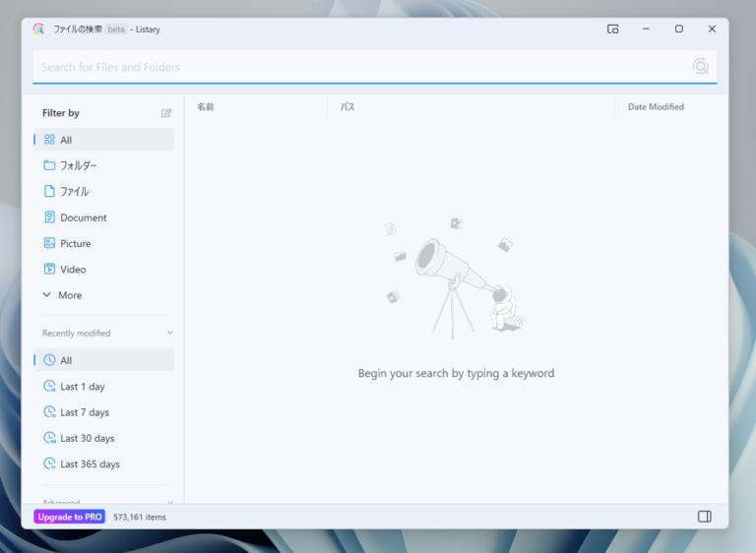Select Last 365 days filter

click(90, 464)
